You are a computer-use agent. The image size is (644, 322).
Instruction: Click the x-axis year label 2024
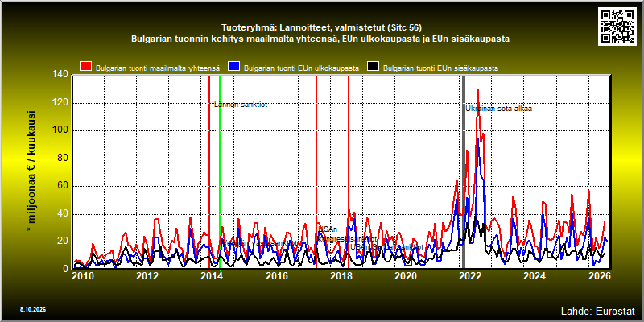(x=535, y=276)
